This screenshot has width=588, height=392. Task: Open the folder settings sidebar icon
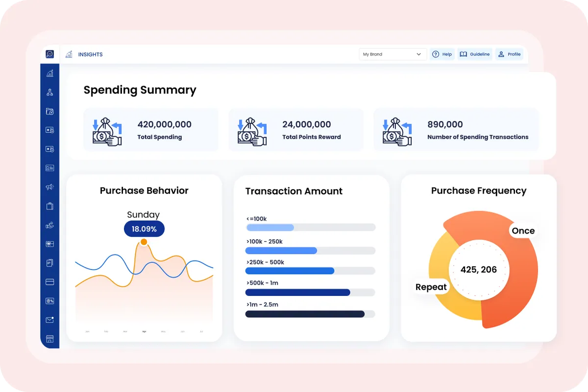coord(49,111)
